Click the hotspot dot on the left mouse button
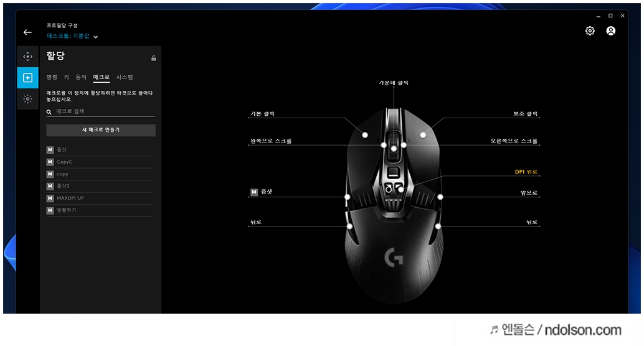Screen dimensions: 644x346 (x=365, y=135)
